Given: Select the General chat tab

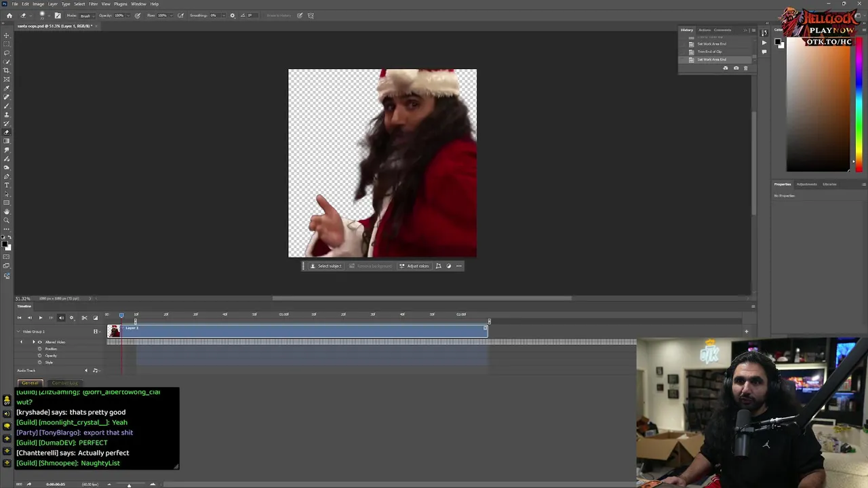Looking at the screenshot, I should 29,383.
